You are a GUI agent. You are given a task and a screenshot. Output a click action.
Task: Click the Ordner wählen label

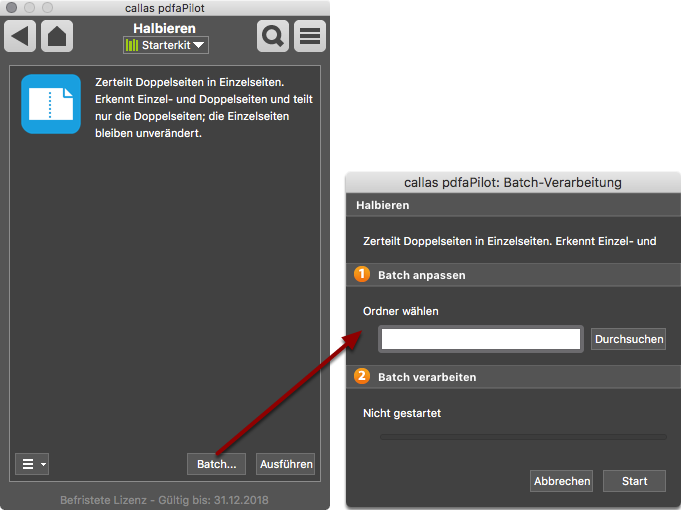click(400, 311)
